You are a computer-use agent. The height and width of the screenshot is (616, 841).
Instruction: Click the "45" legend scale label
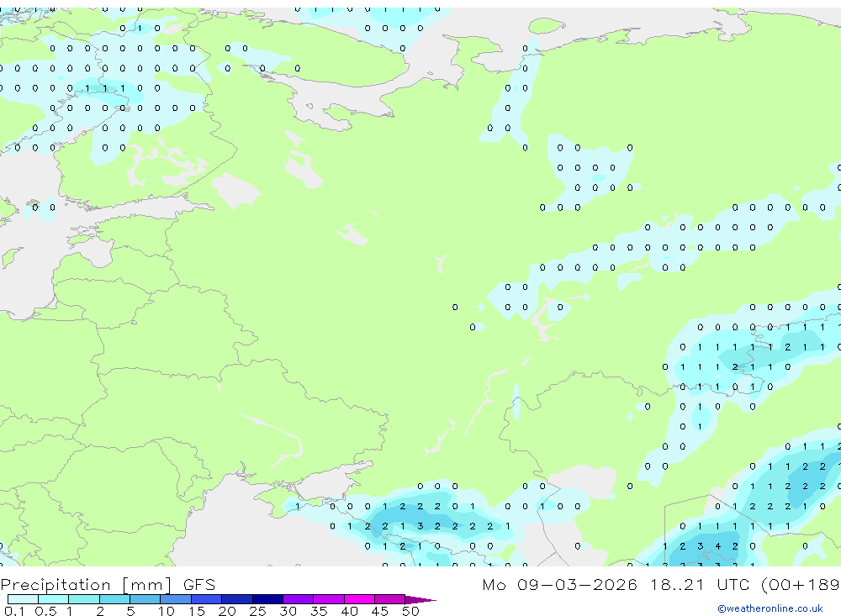click(x=380, y=611)
